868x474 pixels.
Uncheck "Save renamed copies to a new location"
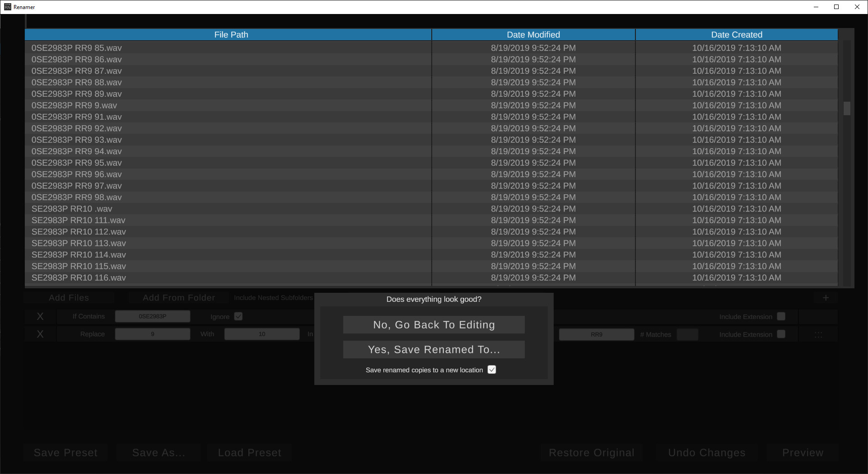point(492,369)
